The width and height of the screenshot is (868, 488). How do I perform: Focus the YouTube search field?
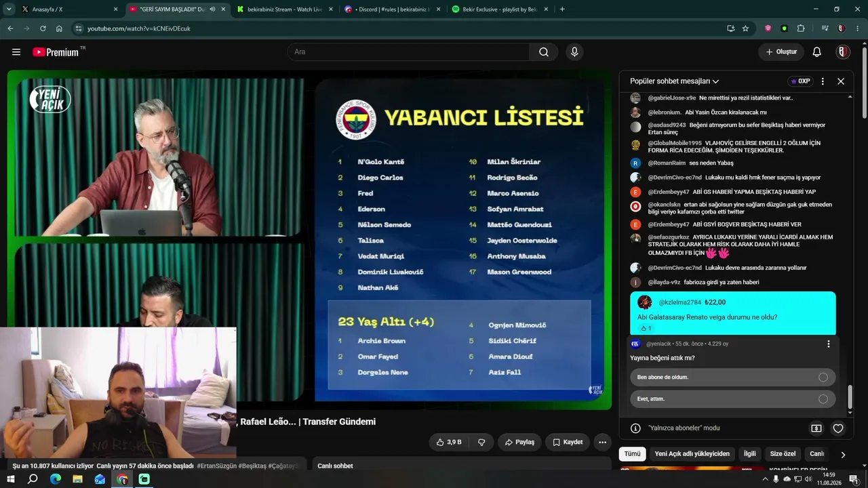[x=409, y=52]
